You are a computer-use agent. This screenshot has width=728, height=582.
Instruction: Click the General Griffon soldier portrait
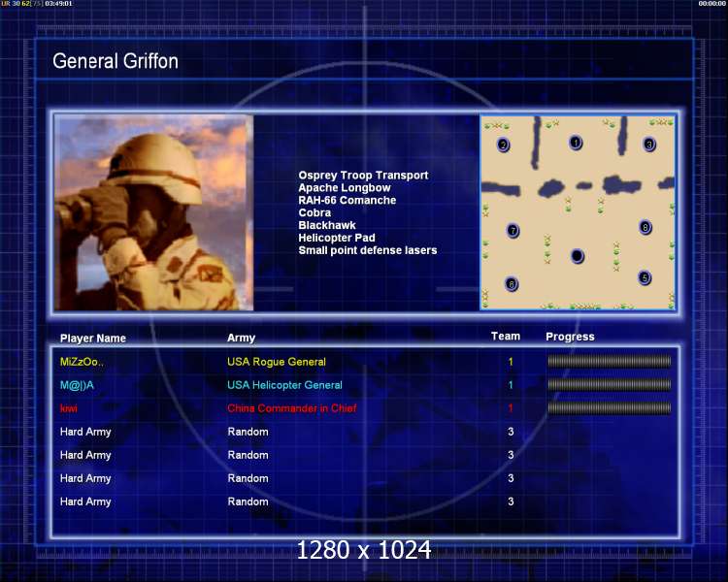(x=153, y=212)
